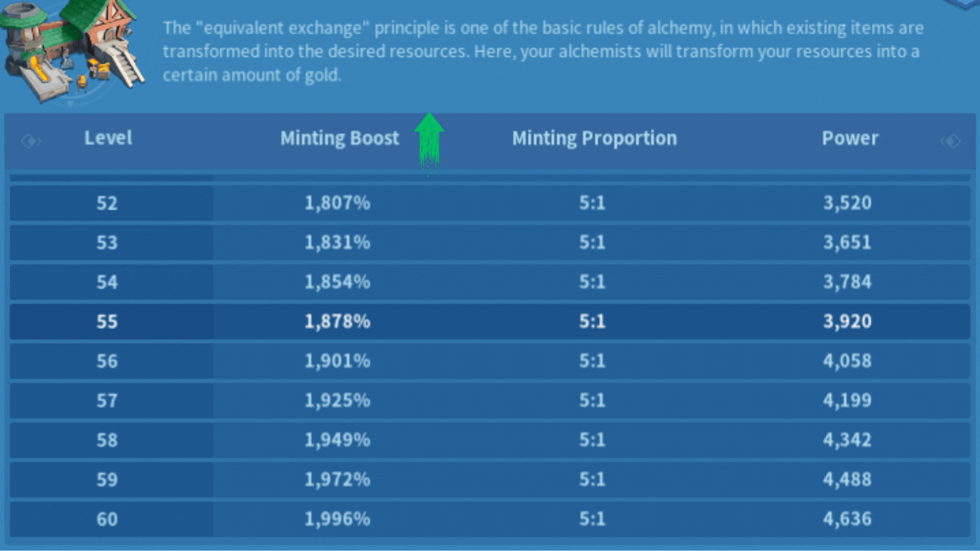Click the 3,784 power value

[847, 282]
